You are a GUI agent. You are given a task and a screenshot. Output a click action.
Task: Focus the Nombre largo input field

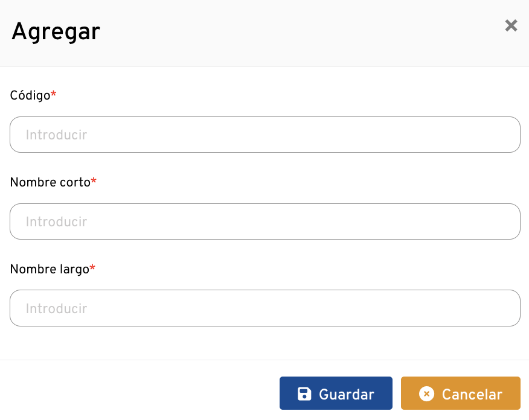pos(264,308)
